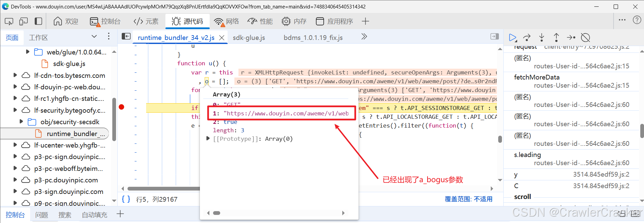Expand the navigator tabs chevron dropdown
Screen dimensions: 644x223
coord(94,37)
